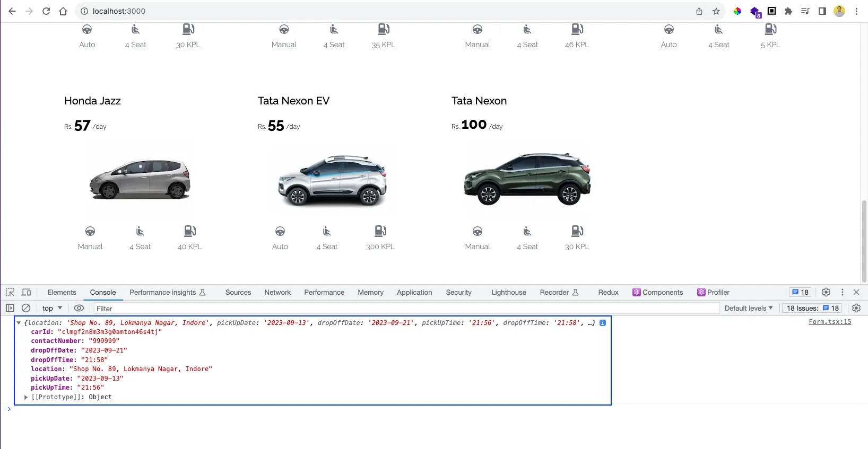
Task: Click the Honda Jazz 40 KPL fuel icon
Action: tap(190, 231)
